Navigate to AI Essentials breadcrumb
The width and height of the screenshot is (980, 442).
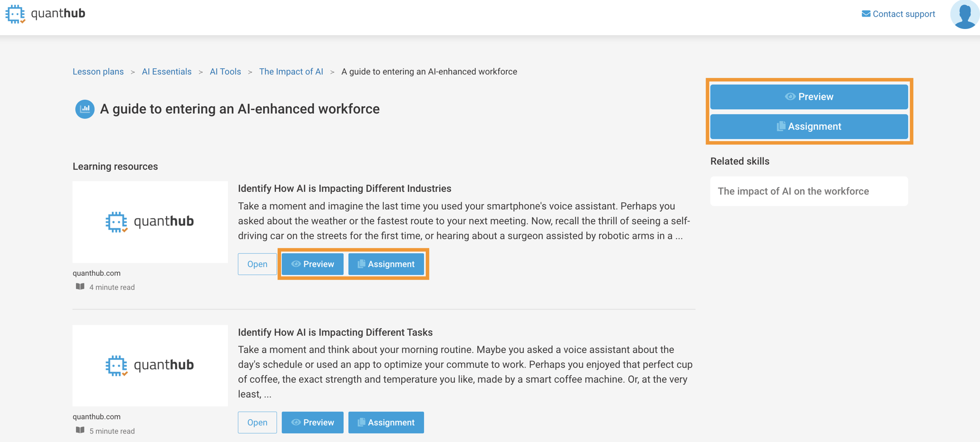pos(167,72)
